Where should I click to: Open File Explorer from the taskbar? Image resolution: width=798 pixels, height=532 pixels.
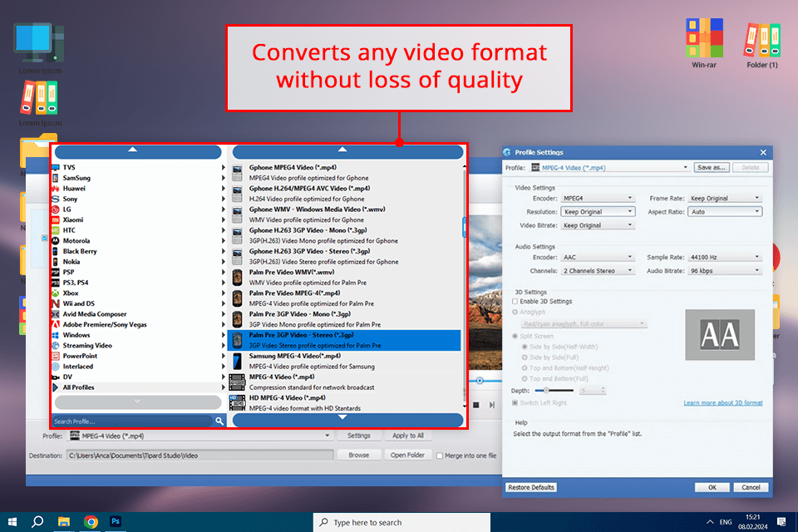(64, 522)
